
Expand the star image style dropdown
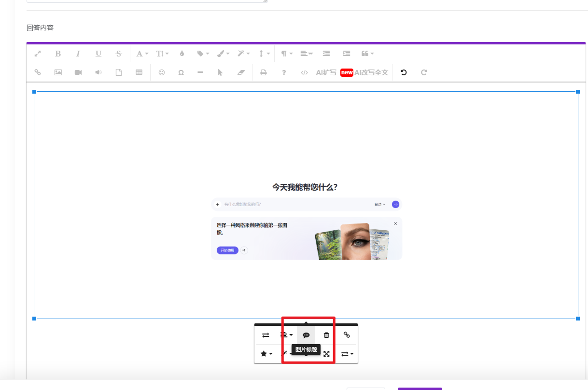(x=266, y=354)
